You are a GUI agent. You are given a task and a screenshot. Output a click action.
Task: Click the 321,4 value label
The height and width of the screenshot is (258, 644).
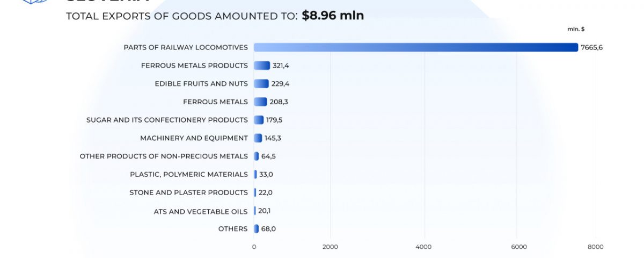click(x=281, y=66)
